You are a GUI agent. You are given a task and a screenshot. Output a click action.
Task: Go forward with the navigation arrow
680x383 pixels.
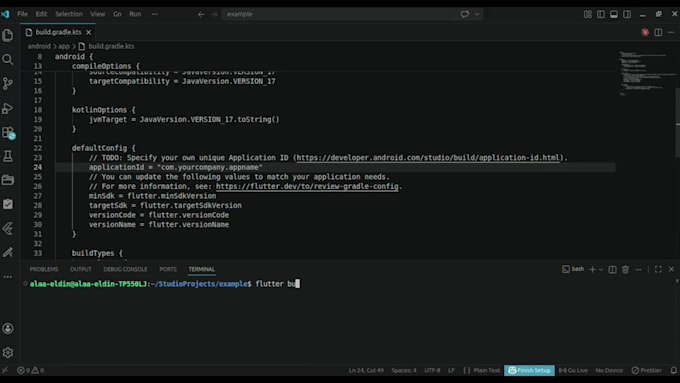pos(215,14)
